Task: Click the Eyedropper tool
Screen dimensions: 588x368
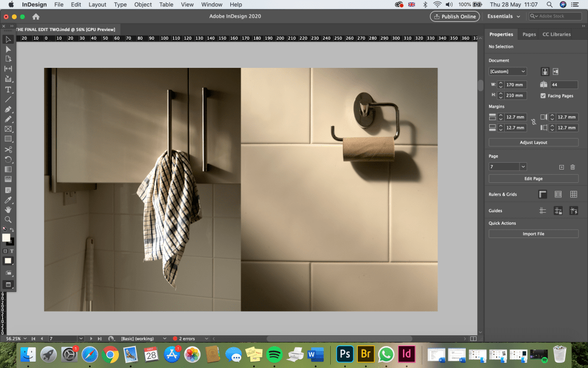Action: click(8, 200)
